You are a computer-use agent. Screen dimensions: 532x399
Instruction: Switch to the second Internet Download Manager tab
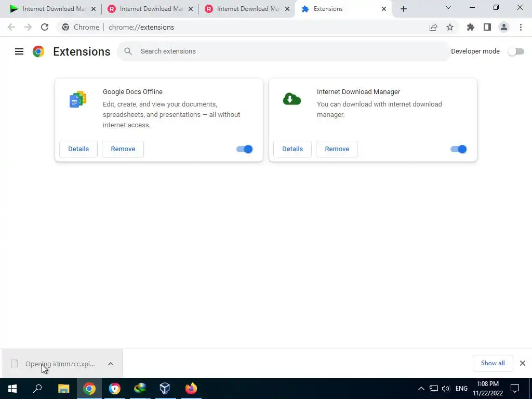[x=149, y=9]
